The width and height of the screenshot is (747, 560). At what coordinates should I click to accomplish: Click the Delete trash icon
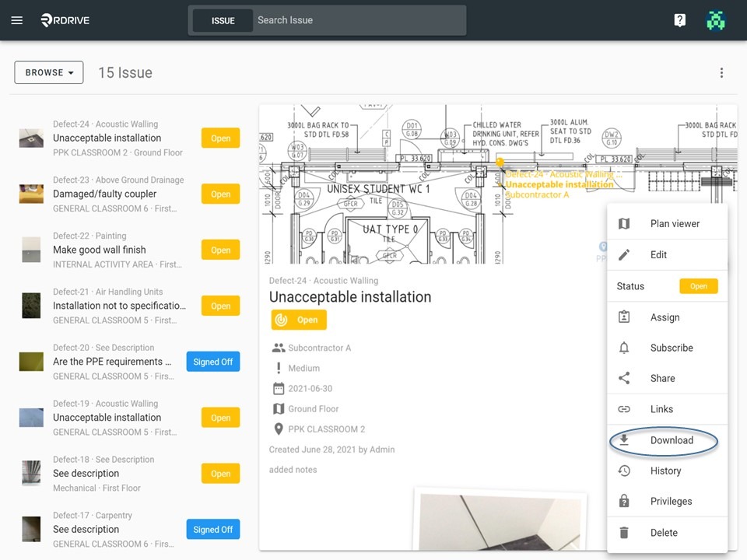(x=624, y=532)
